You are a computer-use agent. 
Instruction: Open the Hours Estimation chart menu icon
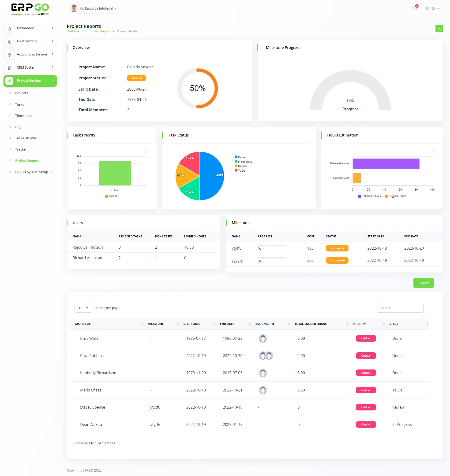point(433,152)
